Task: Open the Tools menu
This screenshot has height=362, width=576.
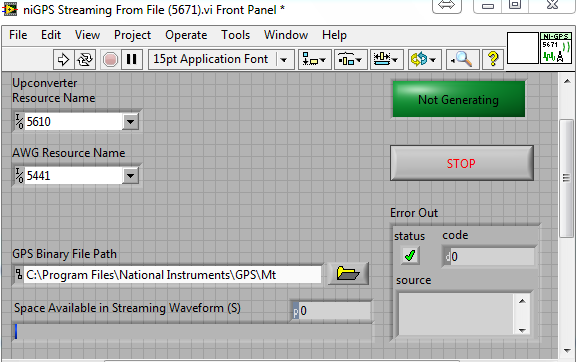Action: click(x=235, y=35)
